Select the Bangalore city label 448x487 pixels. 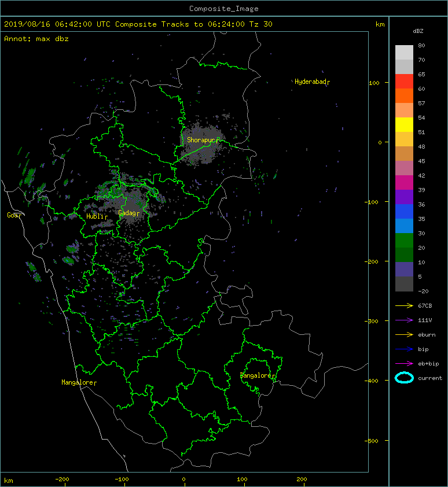[x=256, y=375]
